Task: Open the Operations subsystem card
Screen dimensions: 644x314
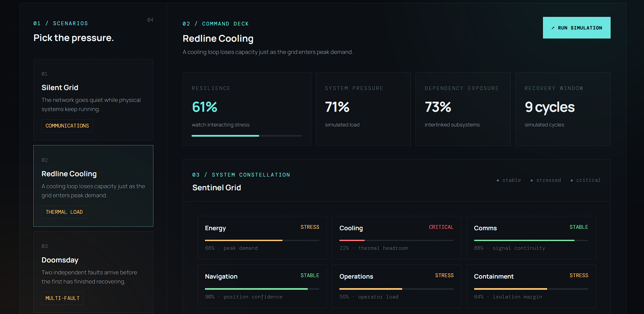Action: [x=397, y=286]
